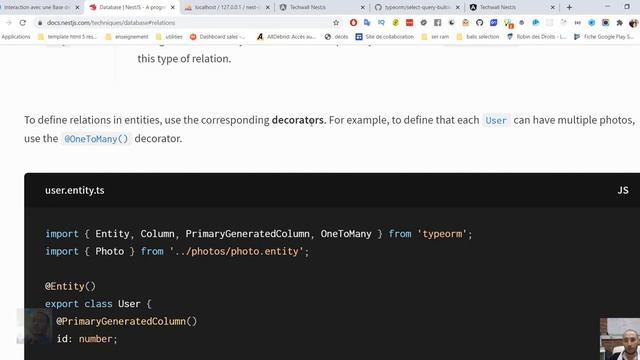Image resolution: width=640 pixels, height=360 pixels.
Task: Open the 'template html 5 res...' bookmark folder
Action: coord(67,37)
